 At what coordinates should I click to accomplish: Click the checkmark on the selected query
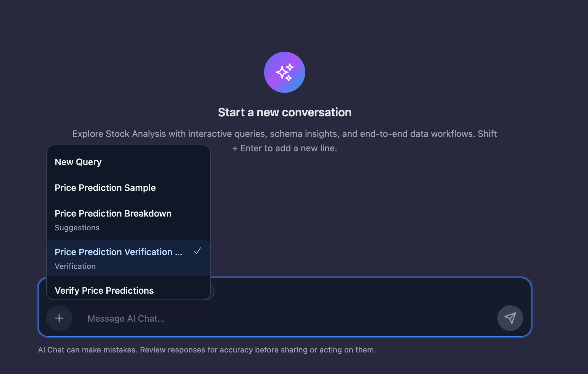tap(197, 251)
